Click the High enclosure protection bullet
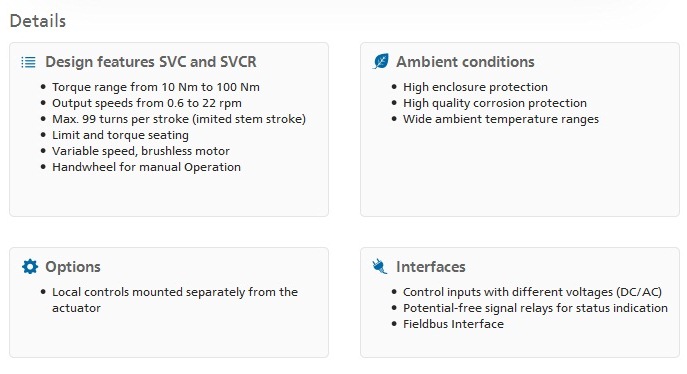This screenshot has height=374, width=687. [475, 87]
